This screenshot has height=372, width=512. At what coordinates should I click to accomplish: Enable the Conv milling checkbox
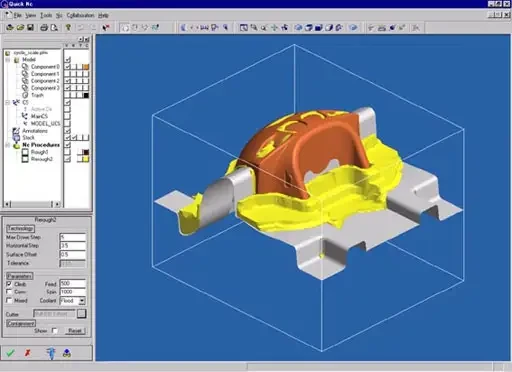(x=9, y=292)
